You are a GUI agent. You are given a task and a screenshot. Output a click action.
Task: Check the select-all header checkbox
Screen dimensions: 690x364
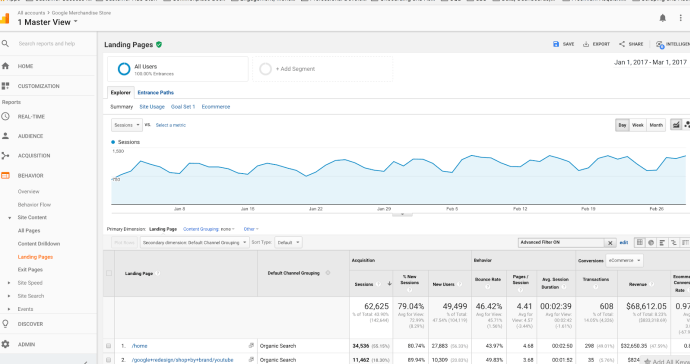pyautogui.click(x=109, y=273)
